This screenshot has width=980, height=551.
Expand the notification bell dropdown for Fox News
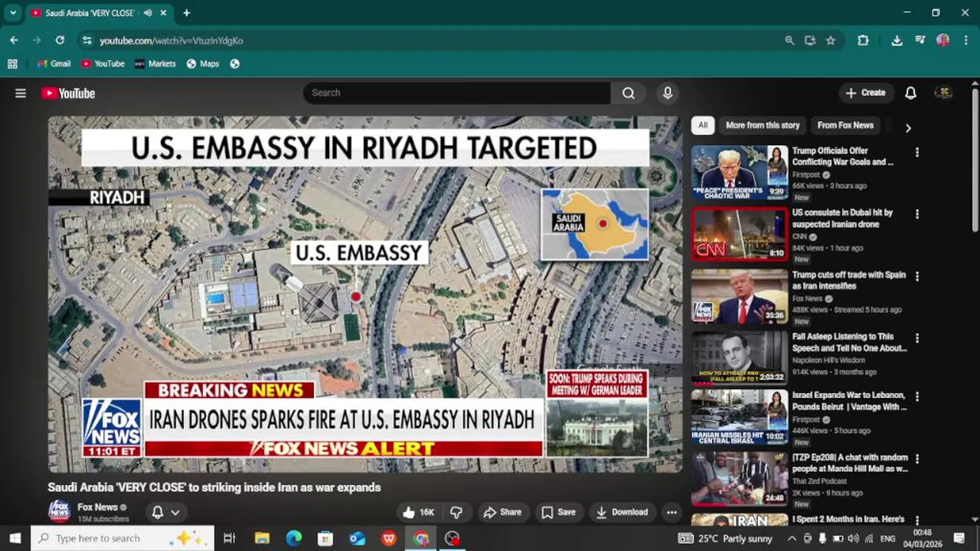[166, 513]
